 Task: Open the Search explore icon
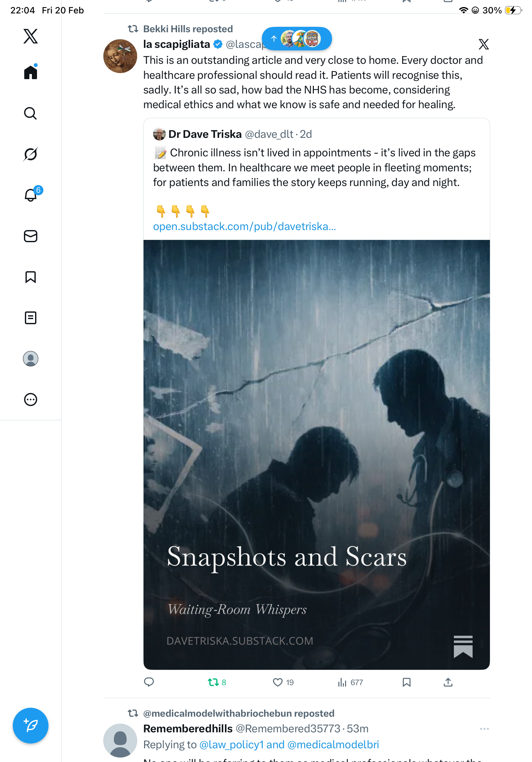[x=31, y=113]
